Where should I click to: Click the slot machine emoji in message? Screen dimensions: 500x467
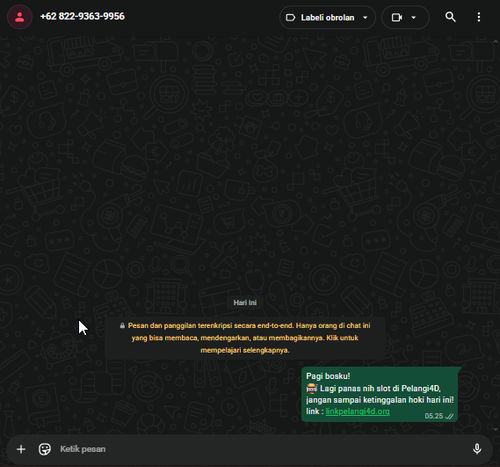[x=312, y=388]
